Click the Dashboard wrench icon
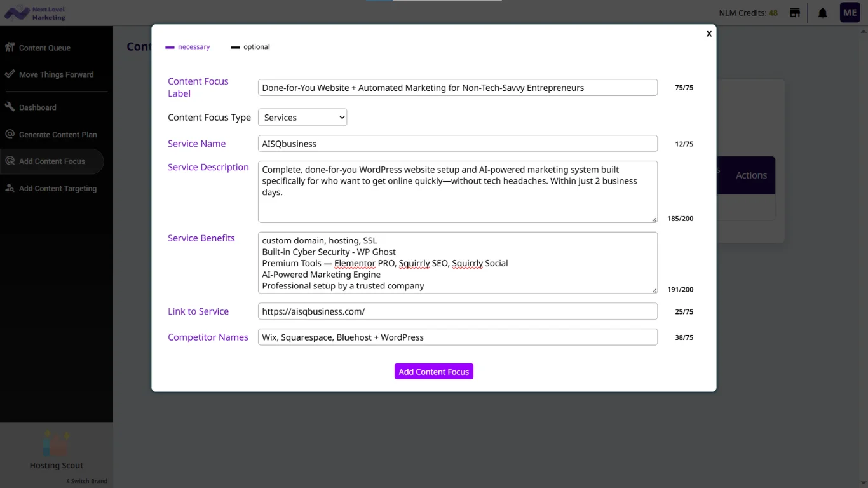The width and height of the screenshot is (868, 488). pos(10,107)
